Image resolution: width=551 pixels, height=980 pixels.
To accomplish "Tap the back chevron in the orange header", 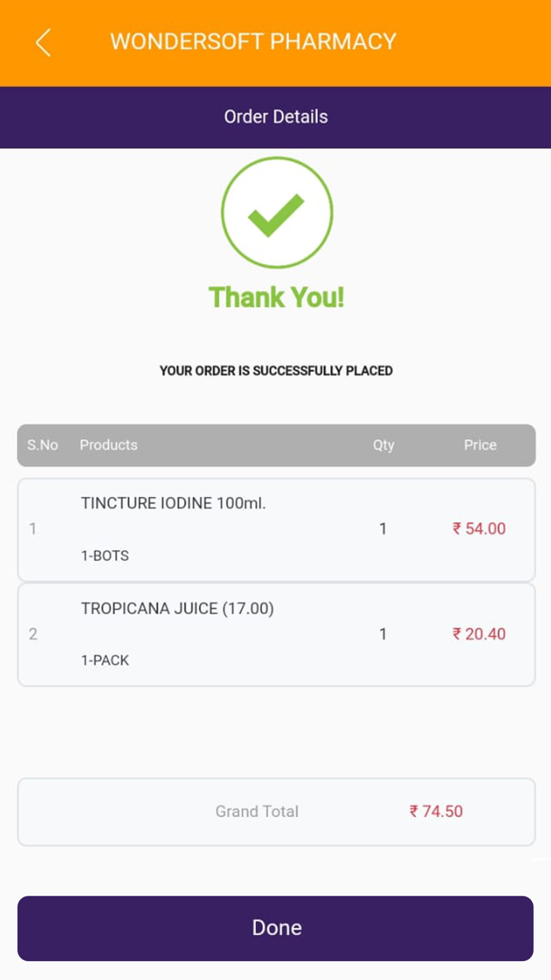I will pos(43,43).
